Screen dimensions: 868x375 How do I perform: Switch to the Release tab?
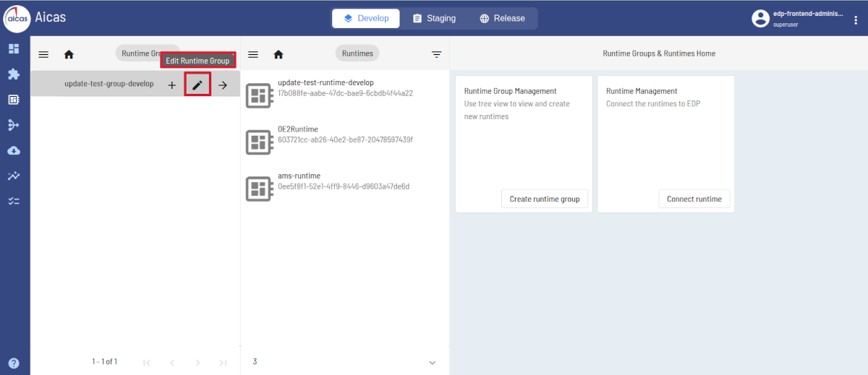pos(502,18)
